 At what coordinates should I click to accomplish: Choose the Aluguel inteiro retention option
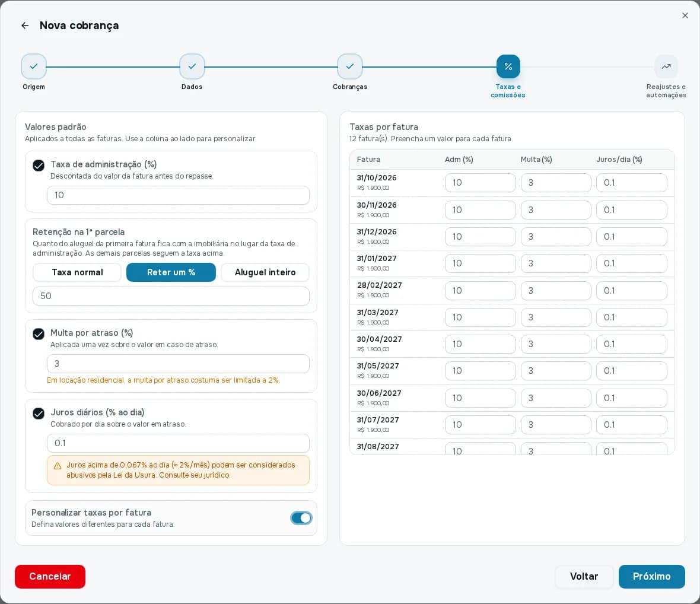pos(265,272)
